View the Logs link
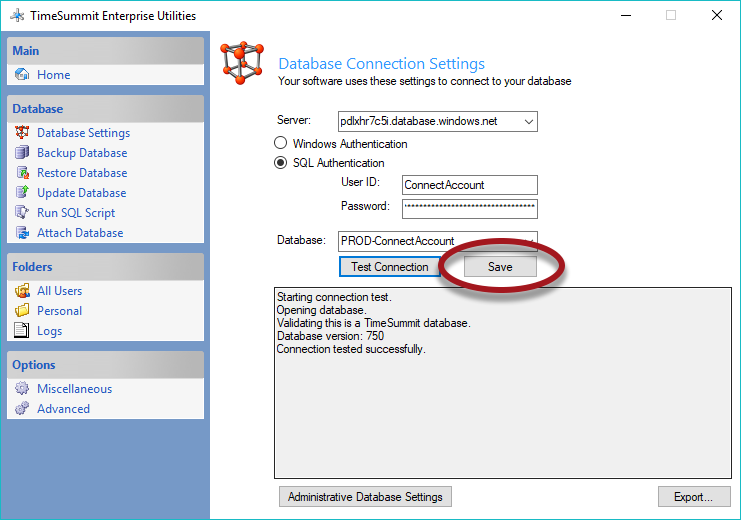 pos(50,331)
